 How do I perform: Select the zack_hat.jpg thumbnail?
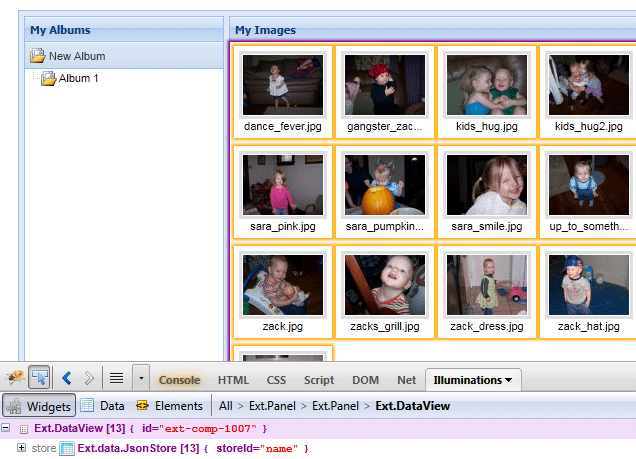(x=589, y=292)
